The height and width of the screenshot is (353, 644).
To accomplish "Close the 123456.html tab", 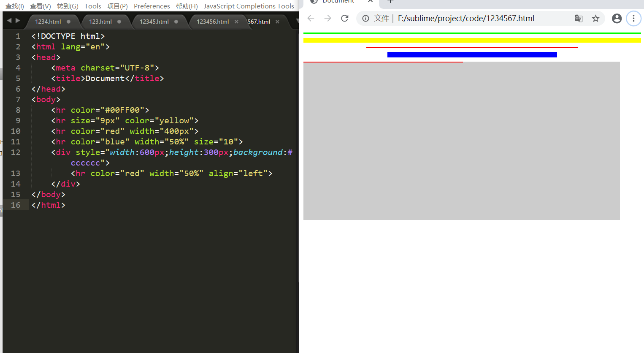I will [236, 22].
